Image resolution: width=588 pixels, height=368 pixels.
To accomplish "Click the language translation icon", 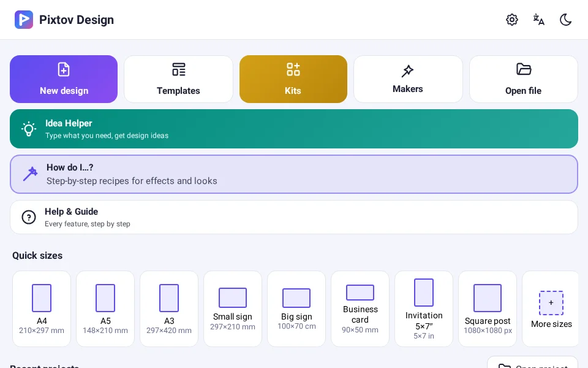I will coord(539,20).
